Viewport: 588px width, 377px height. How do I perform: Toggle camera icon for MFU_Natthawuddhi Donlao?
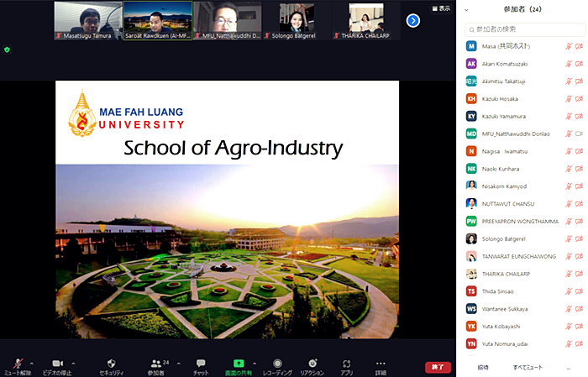point(579,134)
